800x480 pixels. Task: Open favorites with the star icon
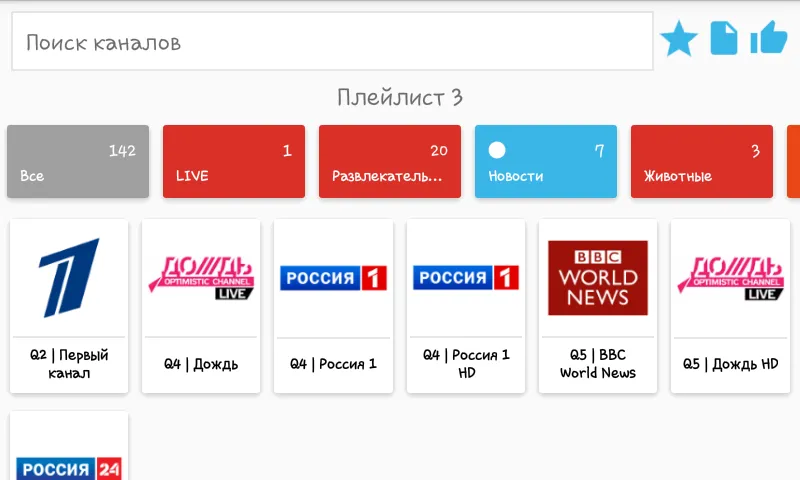pyautogui.click(x=679, y=39)
